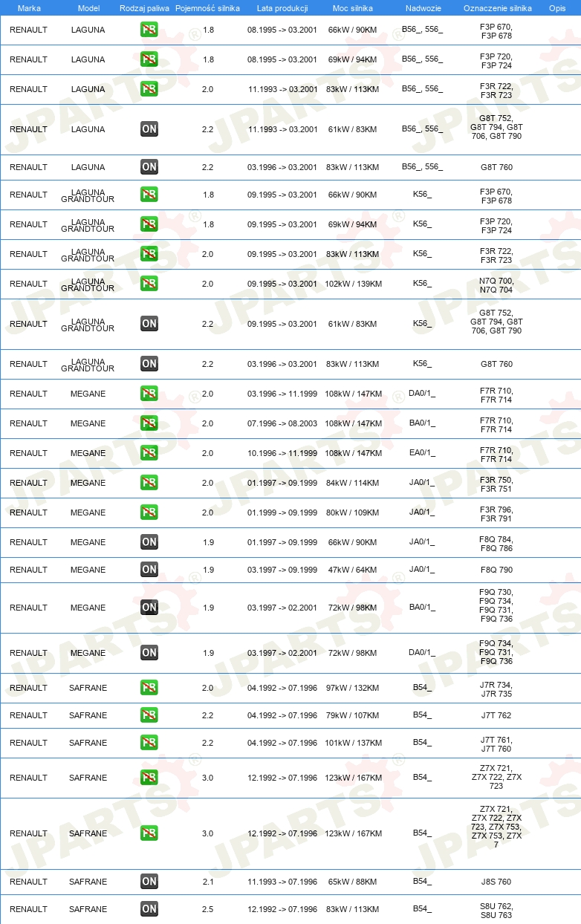Image resolution: width=581 pixels, height=924 pixels.
Task: Click the Model column header
Action: click(88, 8)
